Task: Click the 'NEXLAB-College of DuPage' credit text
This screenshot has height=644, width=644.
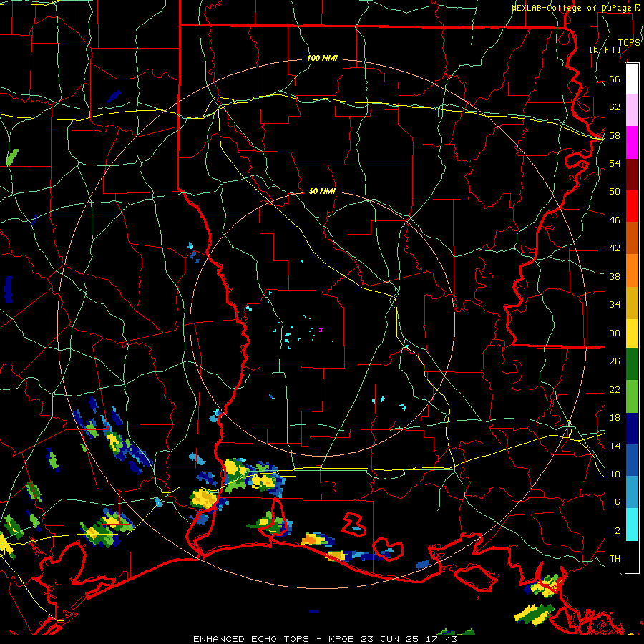Action: tap(572, 7)
